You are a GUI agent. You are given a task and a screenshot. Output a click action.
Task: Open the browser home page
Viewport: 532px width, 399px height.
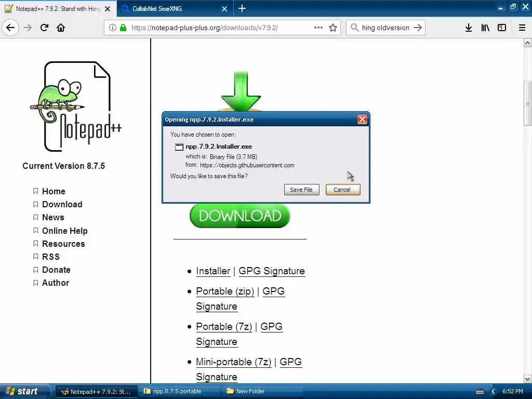(61, 28)
